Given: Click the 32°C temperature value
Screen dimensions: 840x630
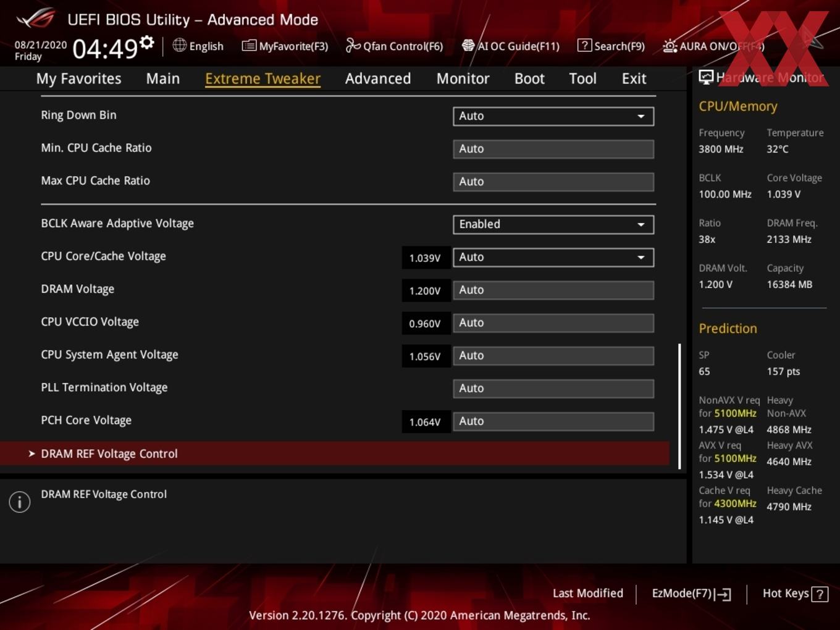Looking at the screenshot, I should point(778,149).
